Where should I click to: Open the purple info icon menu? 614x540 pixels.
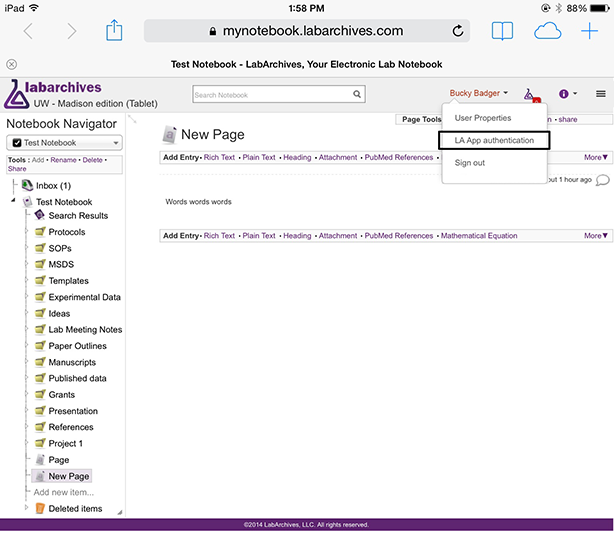click(x=563, y=94)
